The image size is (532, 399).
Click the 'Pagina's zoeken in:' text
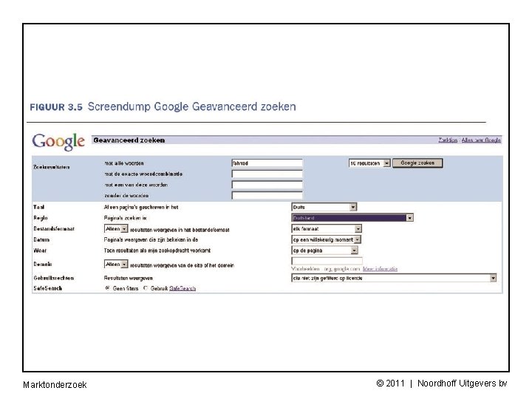pos(125,218)
